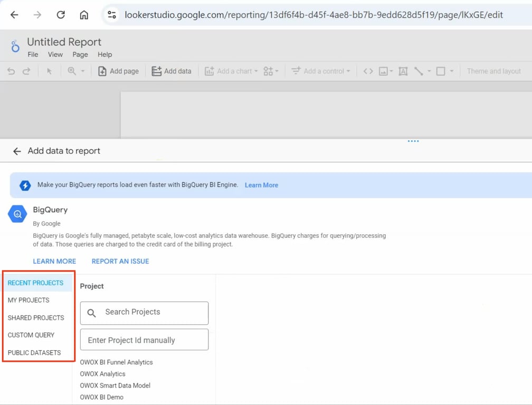Undo the last action

[x=11, y=71]
